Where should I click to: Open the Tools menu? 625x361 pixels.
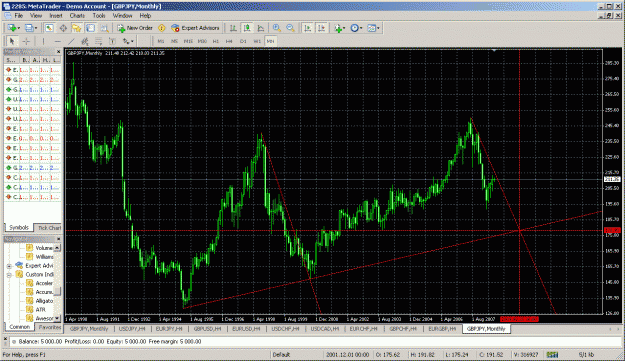tap(99, 16)
